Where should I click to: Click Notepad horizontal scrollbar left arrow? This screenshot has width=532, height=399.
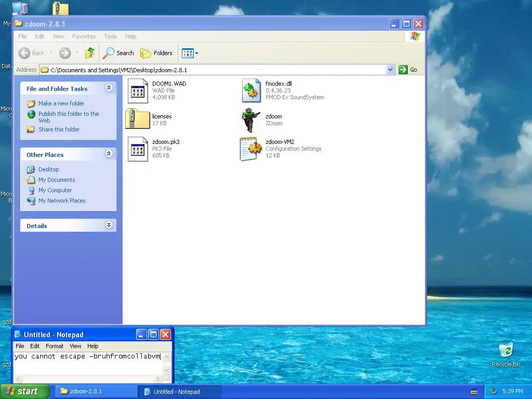coord(18,379)
